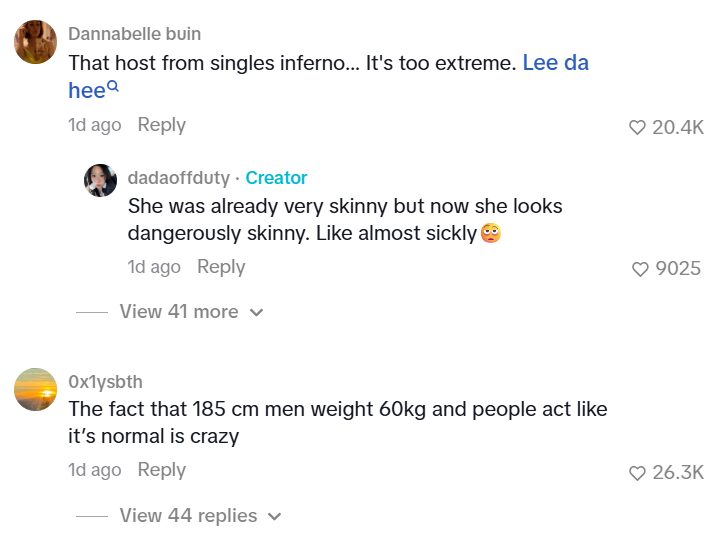Screen dimensions: 715x538
Task: Go to the 0x1ysbth username link
Action: [x=105, y=382]
